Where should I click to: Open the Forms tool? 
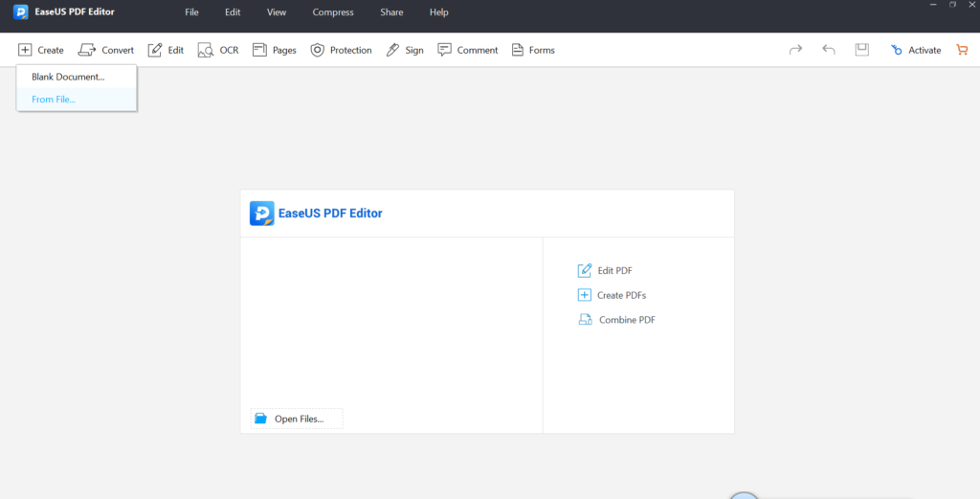tap(533, 50)
